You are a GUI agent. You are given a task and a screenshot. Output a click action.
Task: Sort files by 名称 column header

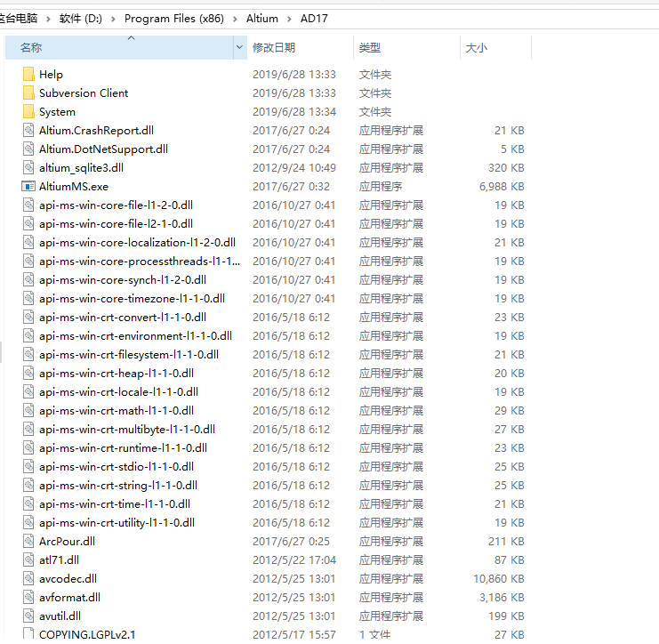(x=119, y=47)
